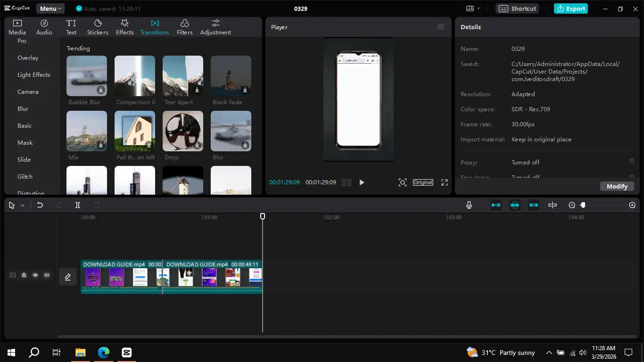Image resolution: width=644 pixels, height=362 pixels.
Task: Select the pointer selection tool
Action: click(12, 205)
